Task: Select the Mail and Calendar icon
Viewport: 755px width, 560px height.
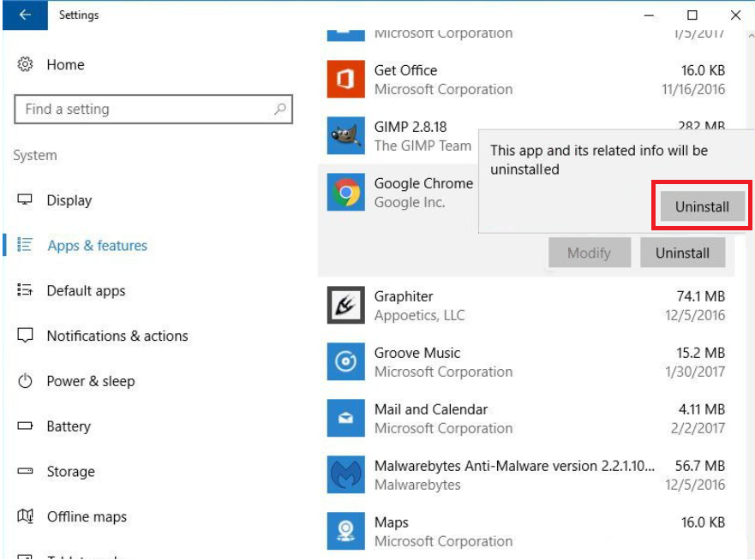Action: (x=347, y=419)
